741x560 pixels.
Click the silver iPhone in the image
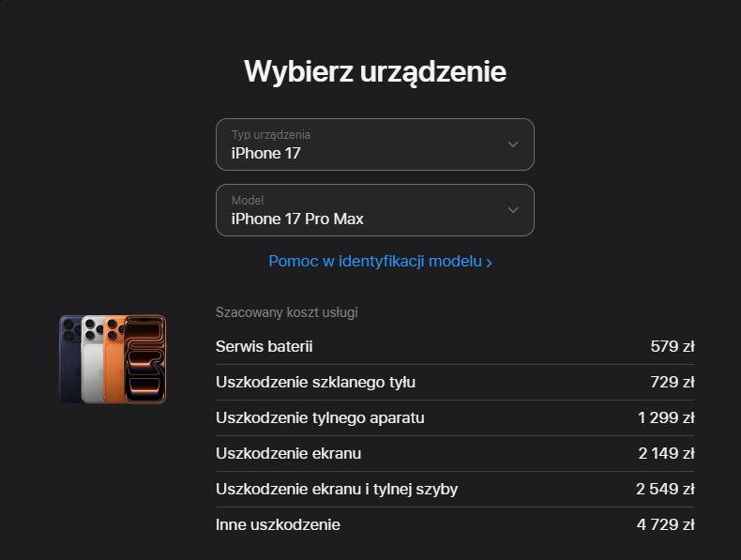(93, 359)
